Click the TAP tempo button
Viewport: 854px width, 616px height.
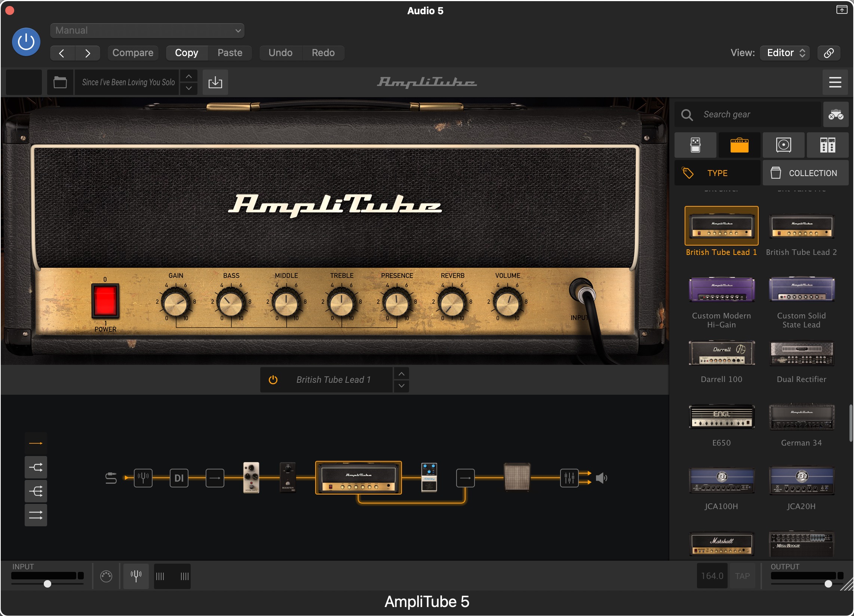point(742,576)
